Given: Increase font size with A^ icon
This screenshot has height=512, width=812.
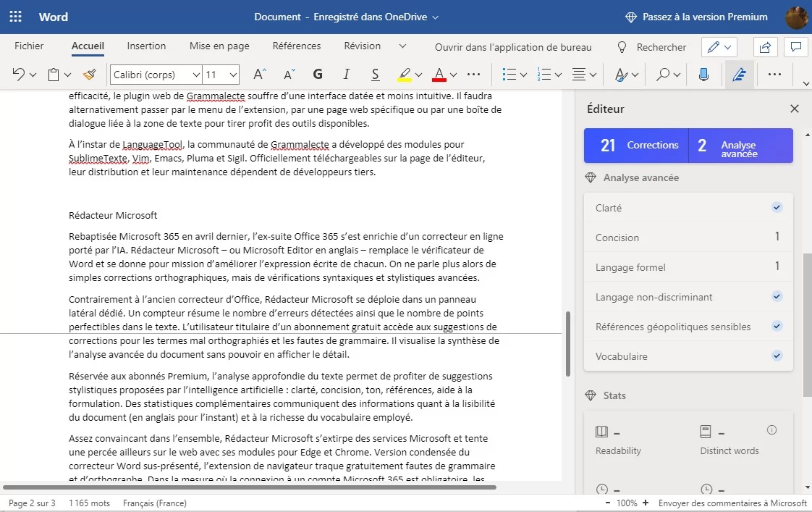Looking at the screenshot, I should pos(259,74).
